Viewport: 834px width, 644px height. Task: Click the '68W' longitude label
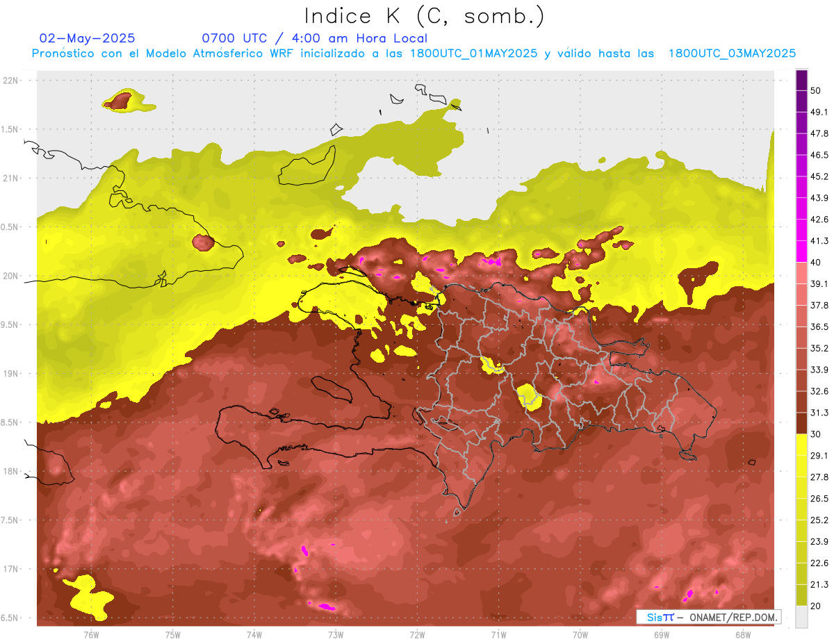click(x=743, y=635)
